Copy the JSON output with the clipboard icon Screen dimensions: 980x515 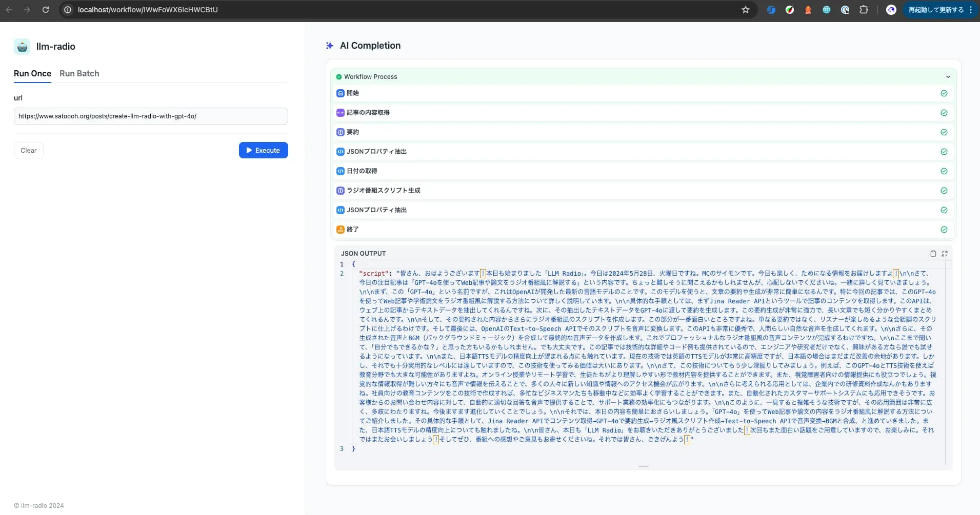tap(933, 254)
